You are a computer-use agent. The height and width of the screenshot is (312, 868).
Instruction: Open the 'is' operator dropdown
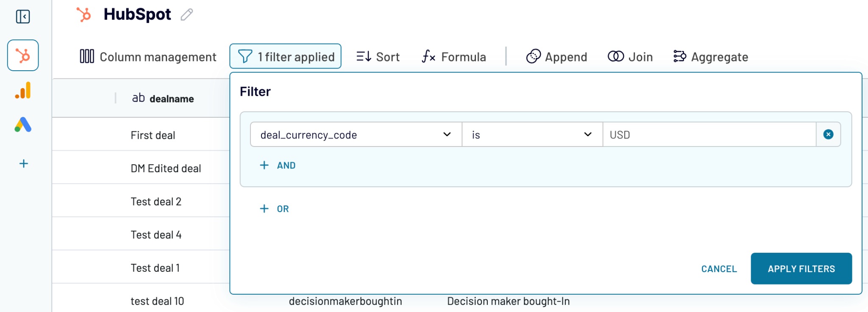(532, 135)
